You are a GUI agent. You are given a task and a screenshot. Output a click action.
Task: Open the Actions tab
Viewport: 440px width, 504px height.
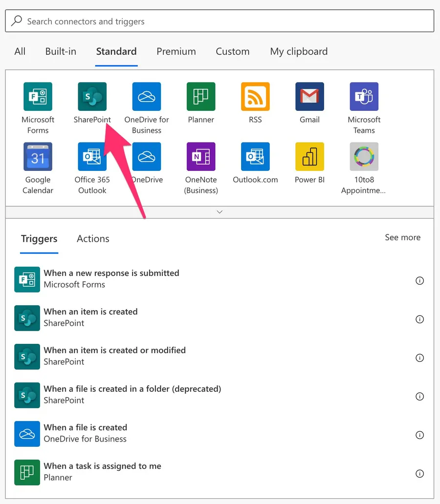(93, 239)
